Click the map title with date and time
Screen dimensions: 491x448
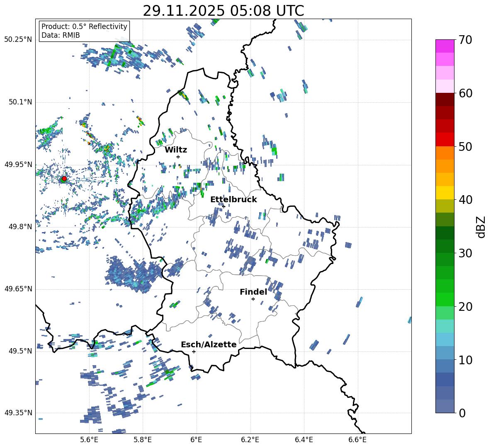click(x=223, y=11)
